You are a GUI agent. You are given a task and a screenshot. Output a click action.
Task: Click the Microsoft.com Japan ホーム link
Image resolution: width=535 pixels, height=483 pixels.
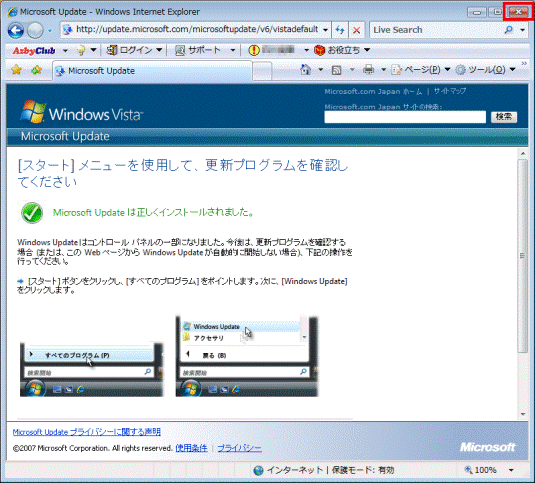point(373,91)
